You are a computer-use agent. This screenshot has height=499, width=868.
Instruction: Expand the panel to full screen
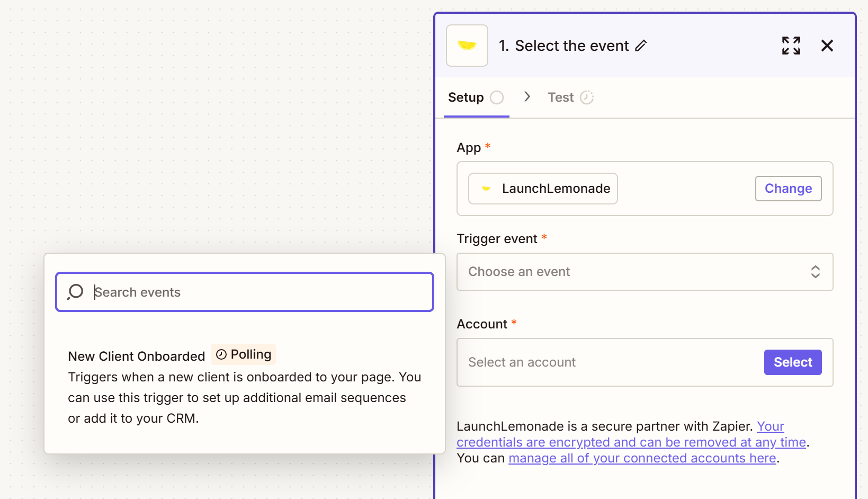tap(791, 46)
